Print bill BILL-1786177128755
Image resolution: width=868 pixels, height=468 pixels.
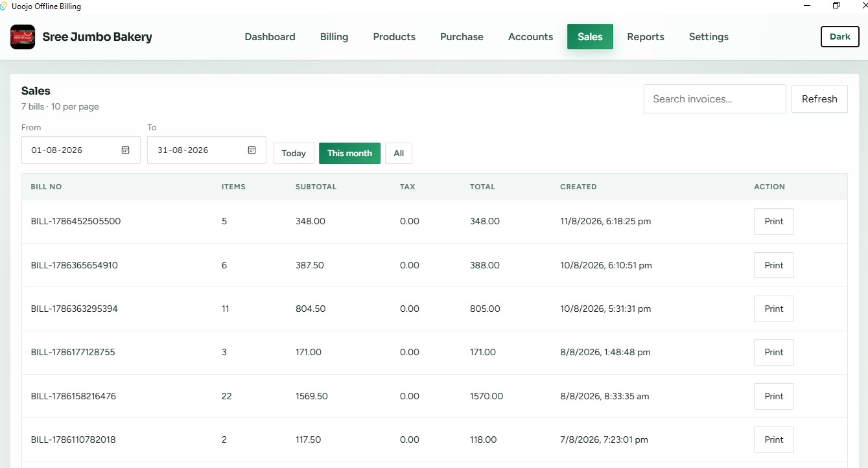pos(773,353)
